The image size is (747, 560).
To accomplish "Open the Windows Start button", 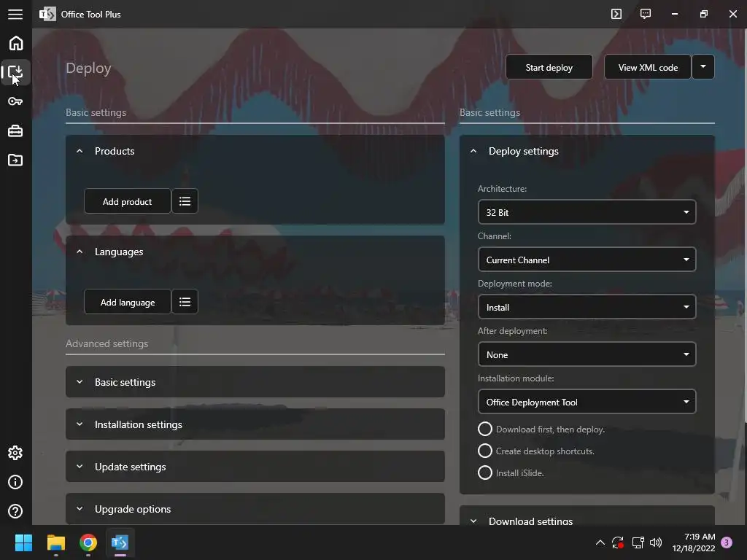I will [23, 542].
